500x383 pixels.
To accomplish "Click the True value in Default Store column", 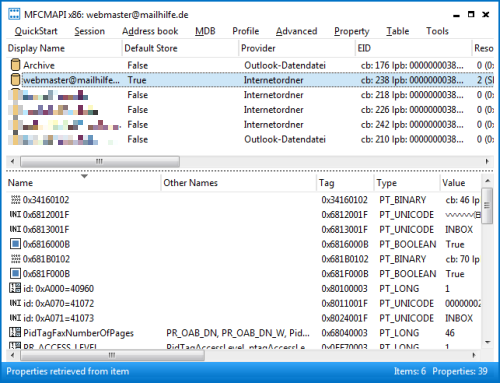I will (x=137, y=80).
